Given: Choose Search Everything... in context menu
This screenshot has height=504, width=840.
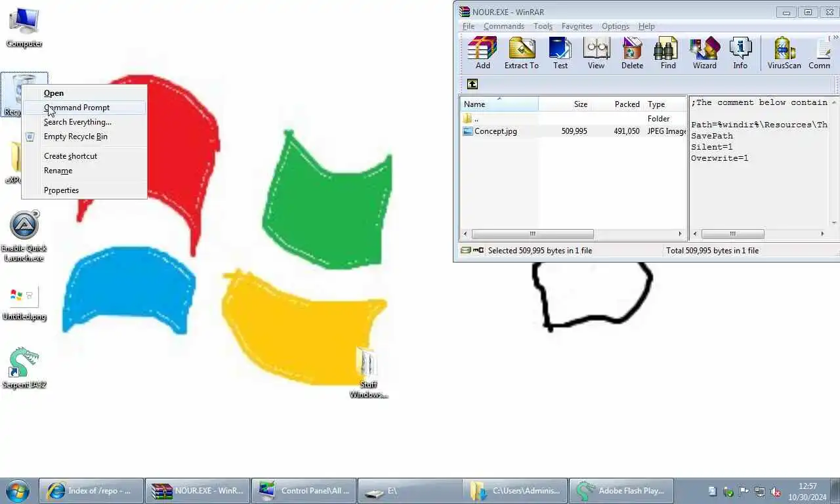Looking at the screenshot, I should click(84, 122).
